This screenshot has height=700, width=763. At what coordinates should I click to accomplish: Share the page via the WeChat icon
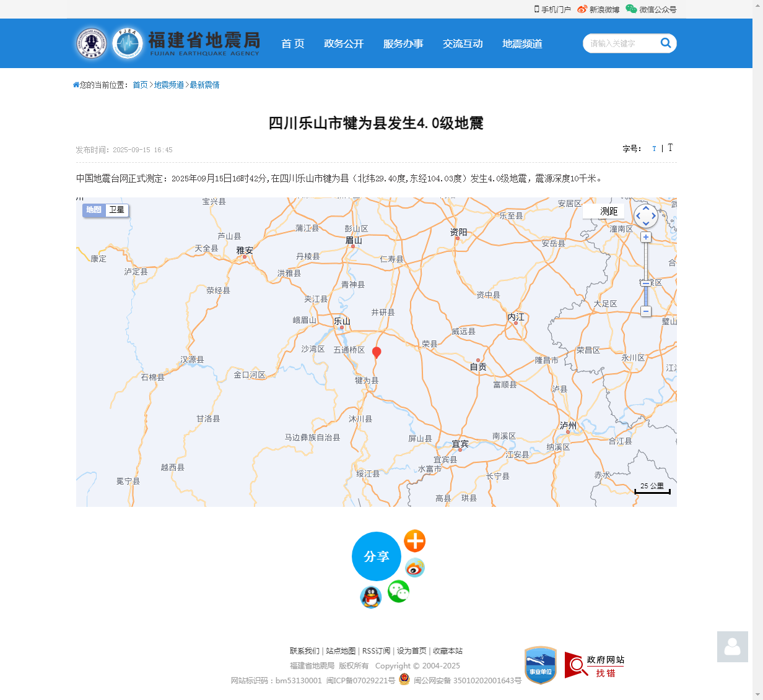click(398, 591)
